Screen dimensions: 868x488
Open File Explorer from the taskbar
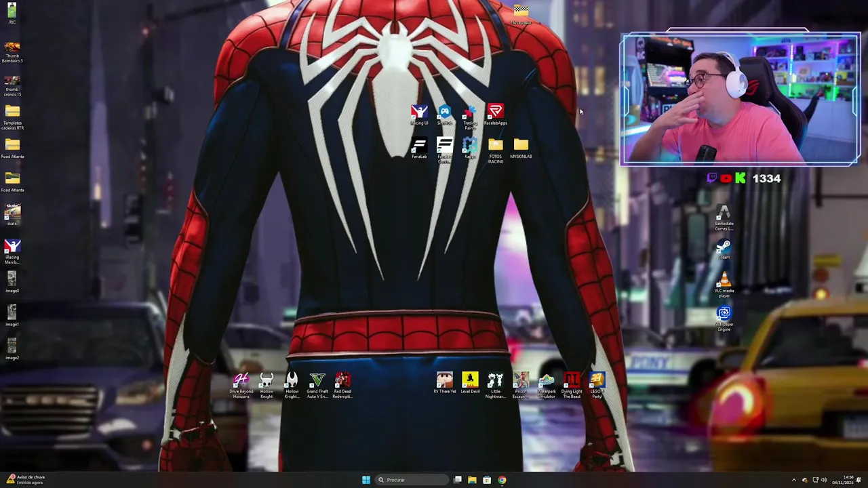(472, 480)
